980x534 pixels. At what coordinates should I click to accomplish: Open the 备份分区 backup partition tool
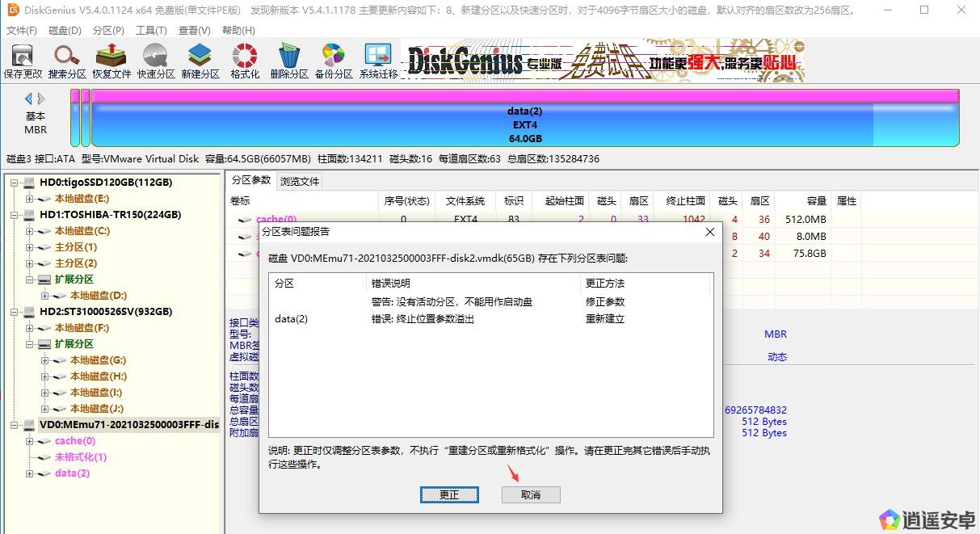333,61
